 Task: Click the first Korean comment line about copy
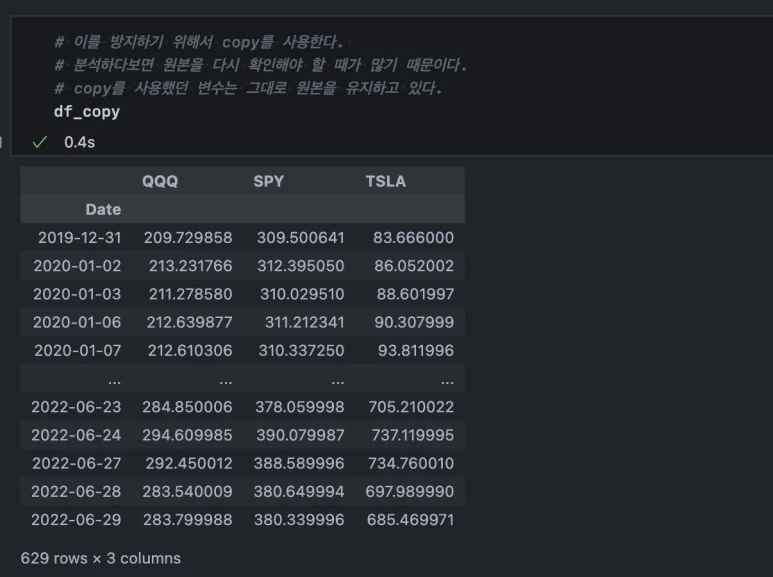[x=199, y=42]
